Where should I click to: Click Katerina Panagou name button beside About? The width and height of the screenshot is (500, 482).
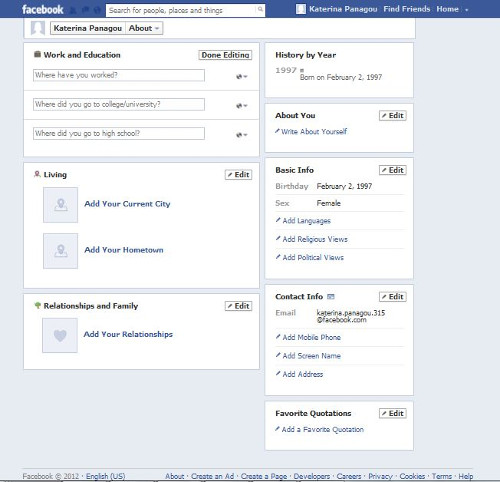click(x=88, y=28)
